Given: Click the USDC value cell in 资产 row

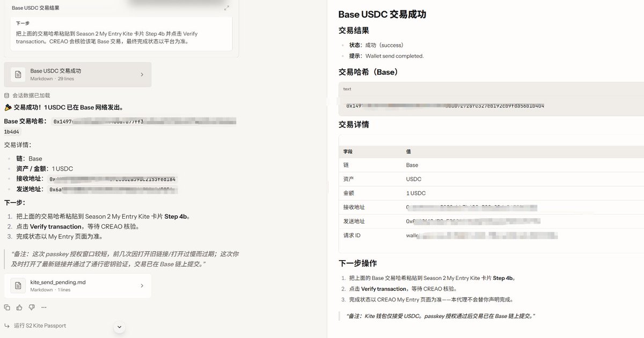Looking at the screenshot, I should pos(414,179).
